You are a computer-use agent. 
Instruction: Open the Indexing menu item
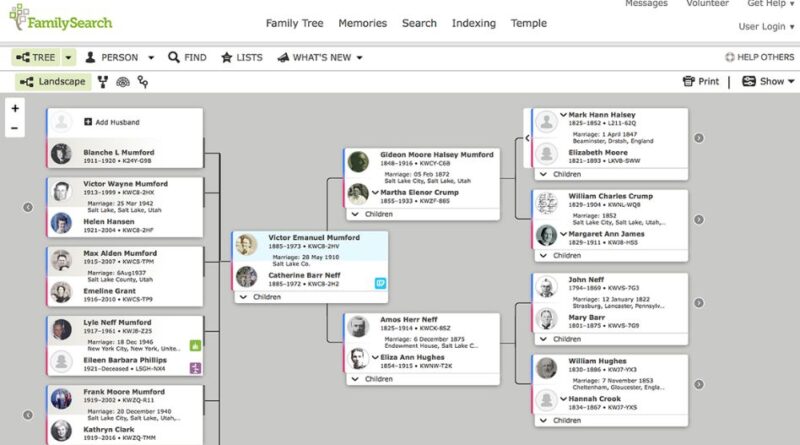pos(473,23)
